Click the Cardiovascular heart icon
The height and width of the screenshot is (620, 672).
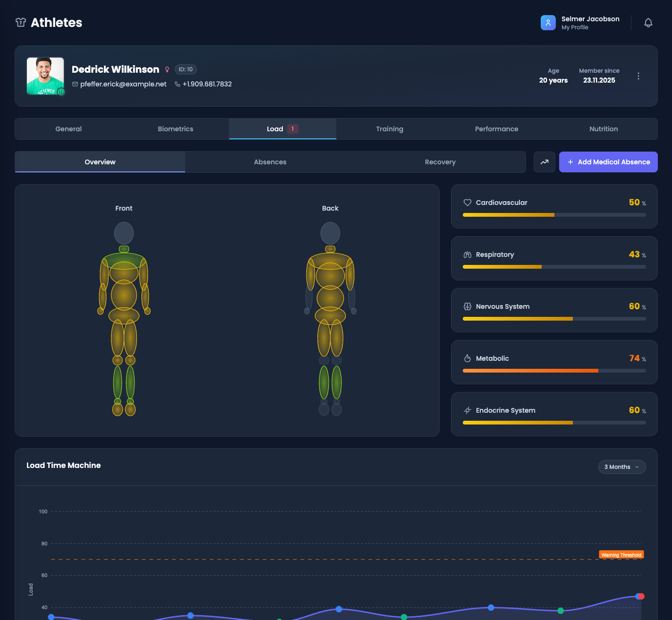coord(467,202)
